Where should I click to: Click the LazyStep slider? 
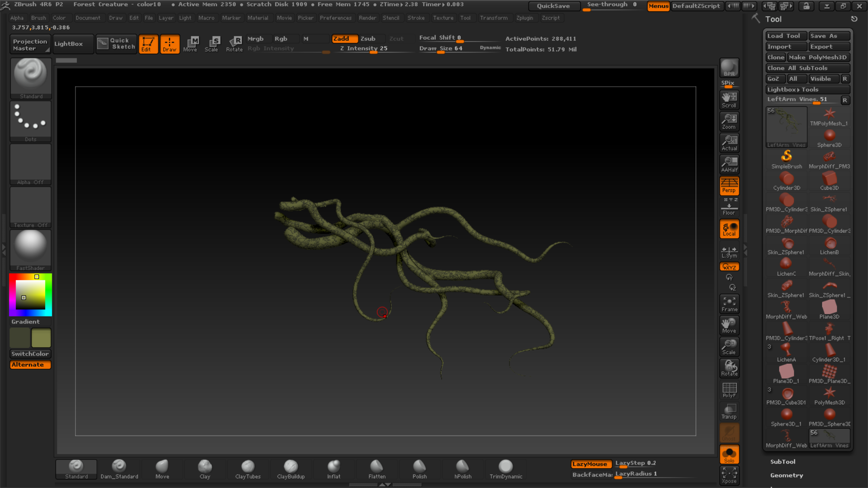655,464
